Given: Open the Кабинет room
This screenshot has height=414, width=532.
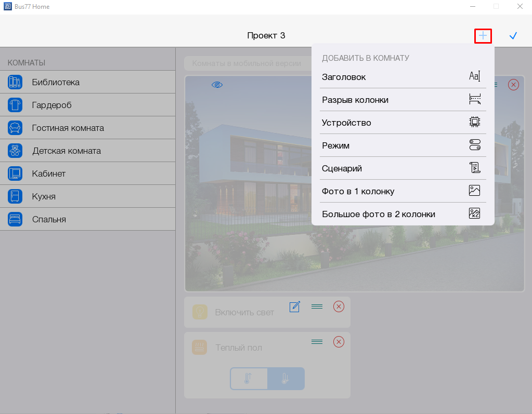Looking at the screenshot, I should tap(49, 173).
